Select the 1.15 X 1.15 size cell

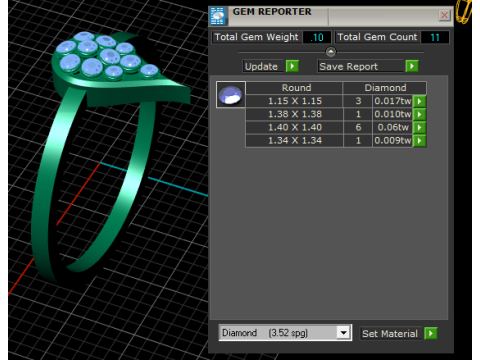295,101
